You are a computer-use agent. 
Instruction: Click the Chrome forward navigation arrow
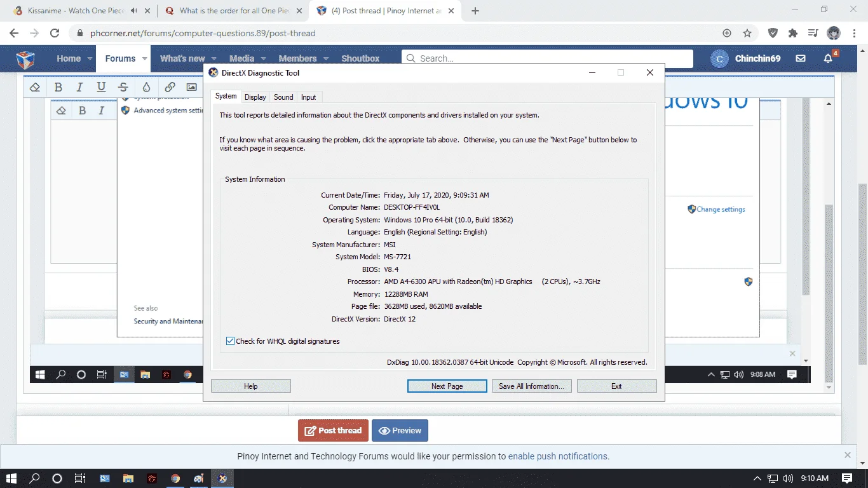(34, 33)
